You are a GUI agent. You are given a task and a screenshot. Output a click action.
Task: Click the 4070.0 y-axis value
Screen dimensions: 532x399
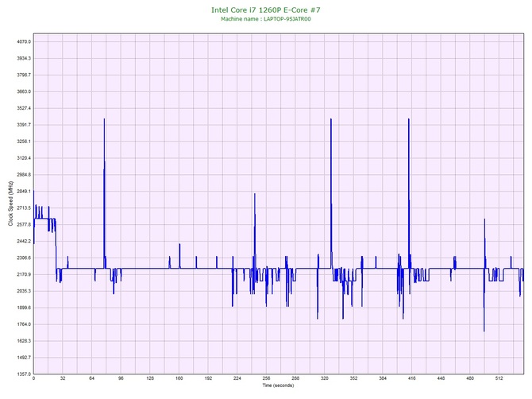tap(24, 42)
